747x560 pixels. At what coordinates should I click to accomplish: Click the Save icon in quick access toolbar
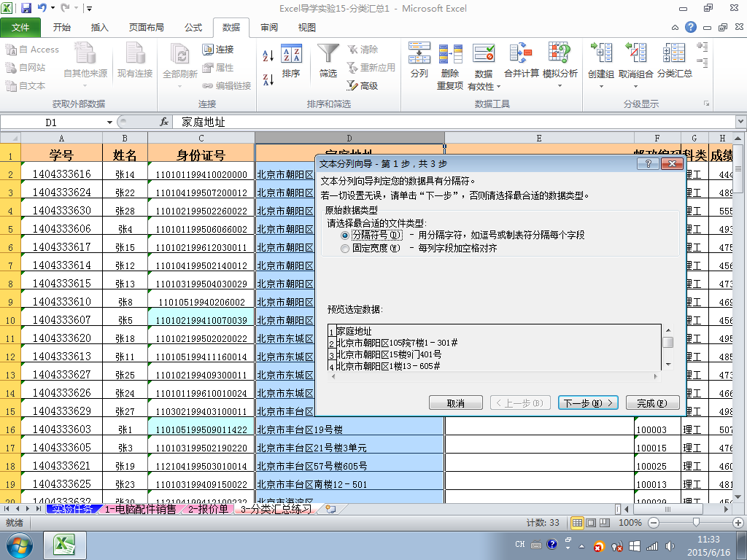(x=26, y=8)
